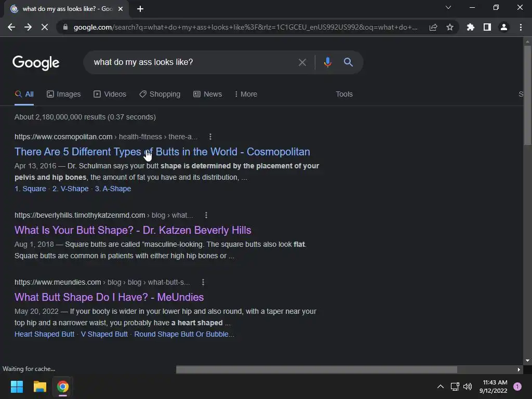
Task: Stop loading the page
Action: [45, 27]
